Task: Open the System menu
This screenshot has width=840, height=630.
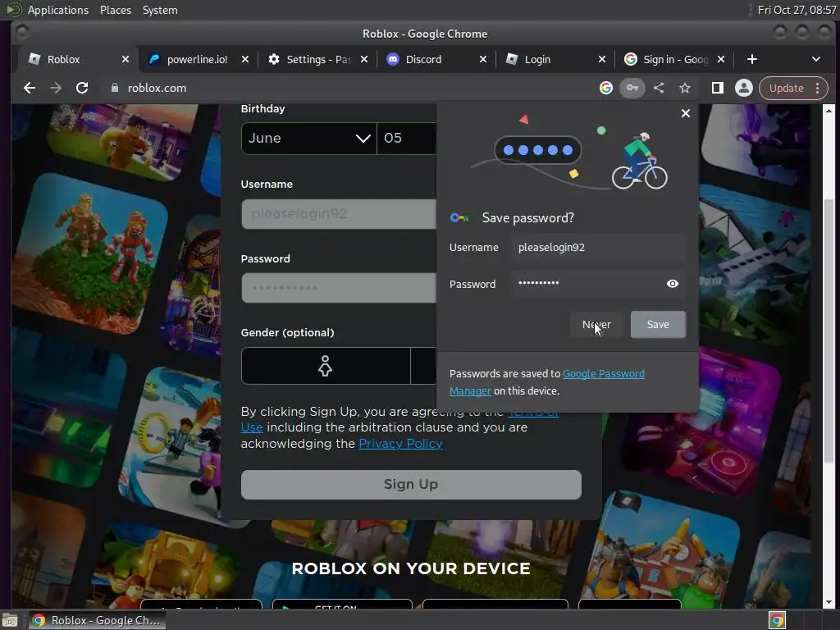Action: [x=160, y=10]
